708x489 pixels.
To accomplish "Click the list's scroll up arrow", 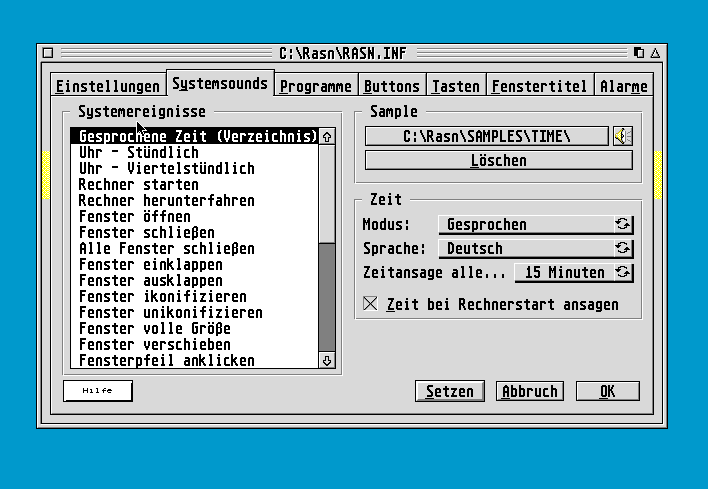I will point(327,137).
